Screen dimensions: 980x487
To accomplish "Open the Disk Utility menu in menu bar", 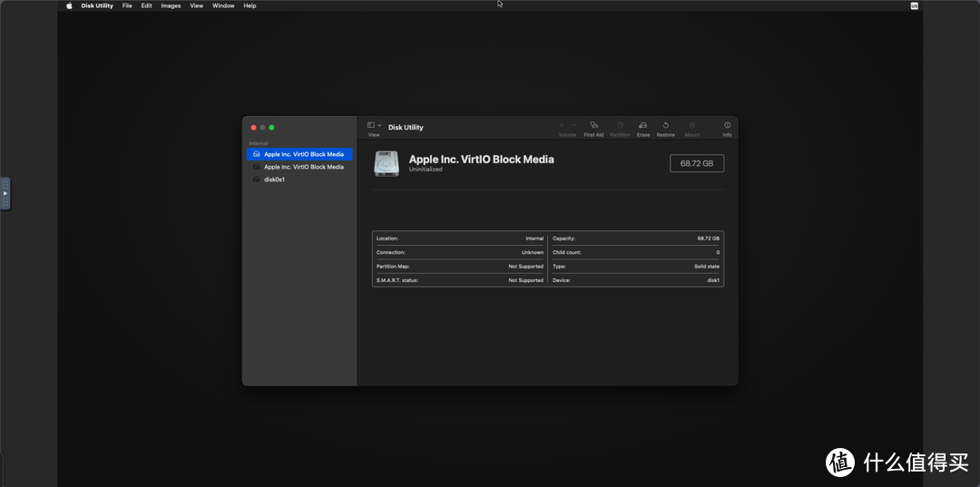I will click(97, 5).
